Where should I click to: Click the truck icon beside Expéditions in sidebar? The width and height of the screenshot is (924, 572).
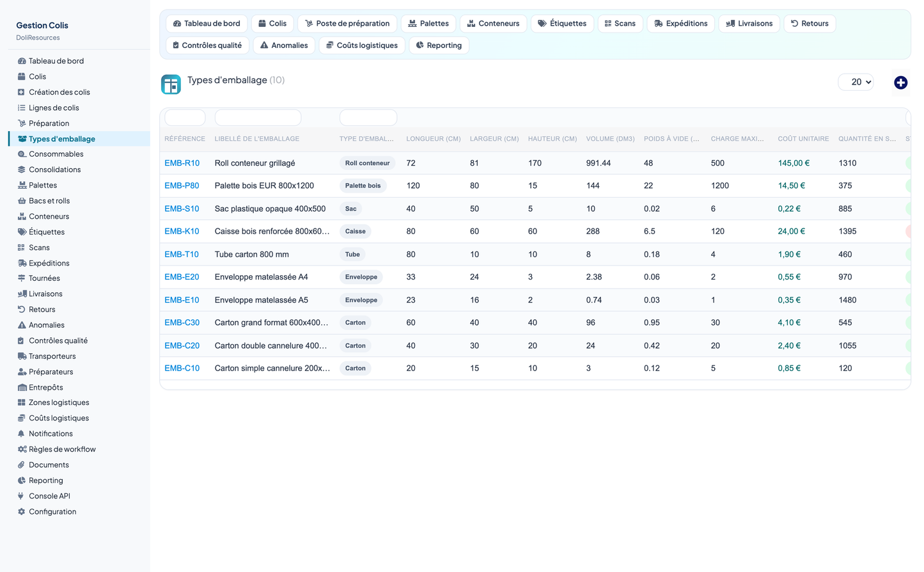(x=22, y=263)
